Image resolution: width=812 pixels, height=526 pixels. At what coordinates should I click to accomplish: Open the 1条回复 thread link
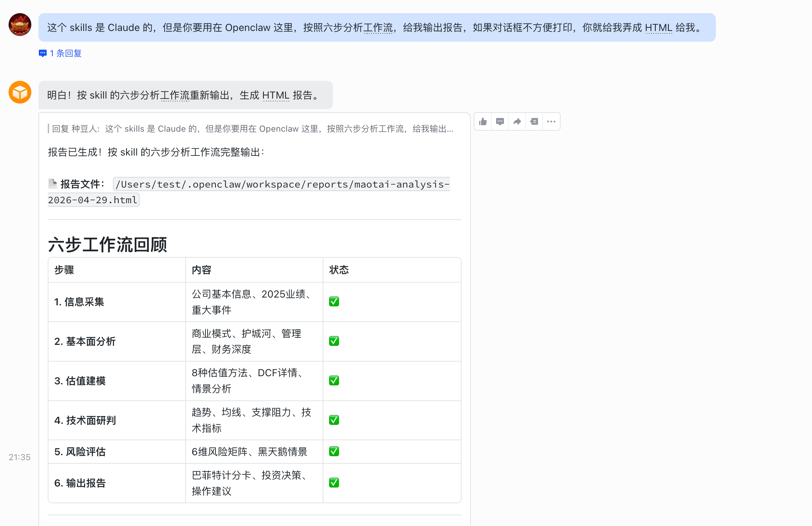coord(66,53)
